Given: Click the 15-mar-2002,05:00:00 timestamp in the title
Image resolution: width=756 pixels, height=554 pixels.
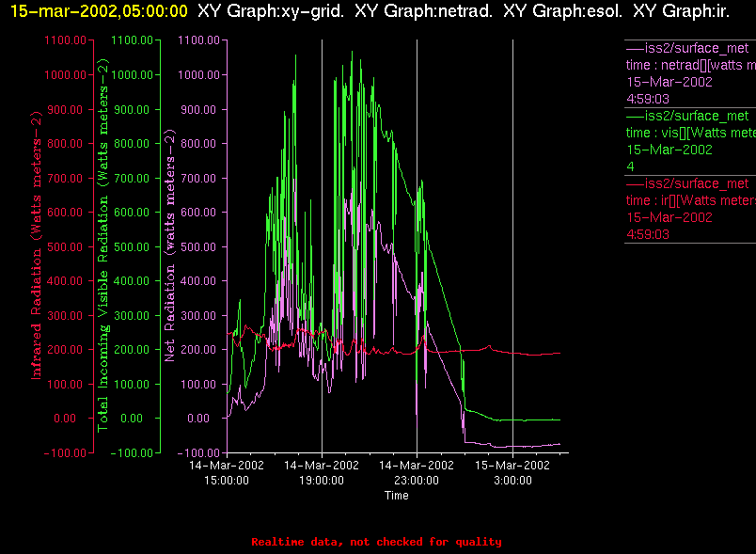Looking at the screenshot, I should pyautogui.click(x=98, y=11).
